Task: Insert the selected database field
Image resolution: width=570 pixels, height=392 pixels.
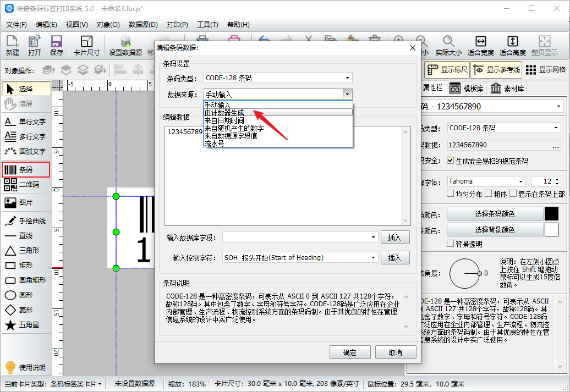Action: (x=395, y=238)
